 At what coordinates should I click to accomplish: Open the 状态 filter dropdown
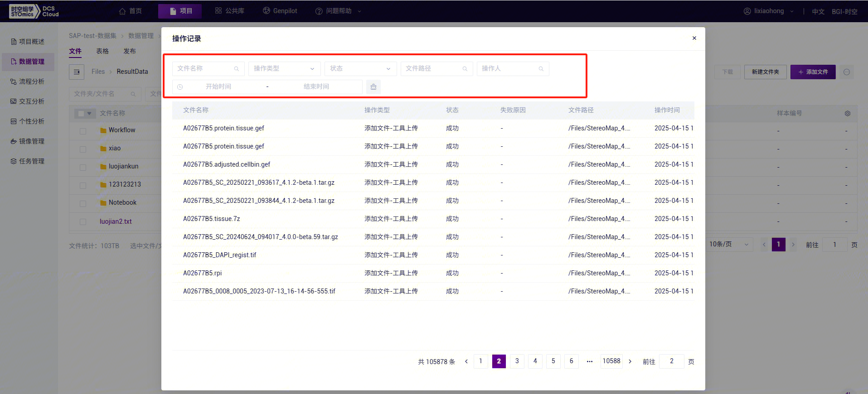pos(361,68)
